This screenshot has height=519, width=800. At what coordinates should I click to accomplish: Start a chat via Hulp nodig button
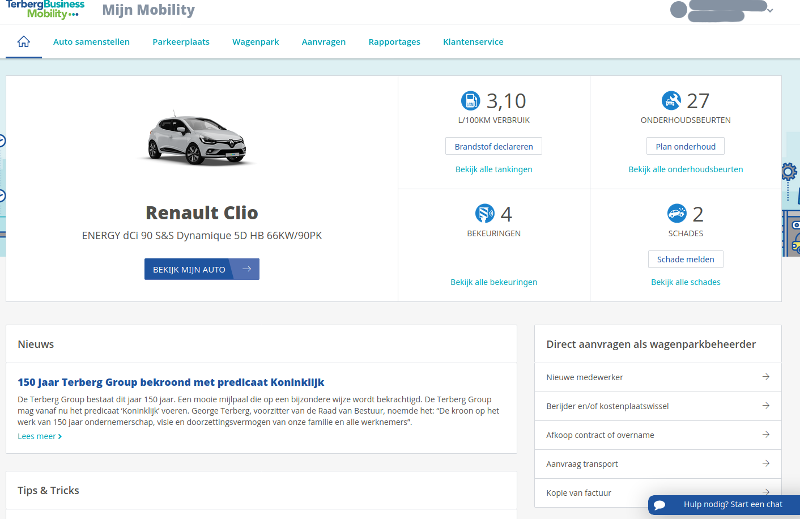pyautogui.click(x=724, y=505)
